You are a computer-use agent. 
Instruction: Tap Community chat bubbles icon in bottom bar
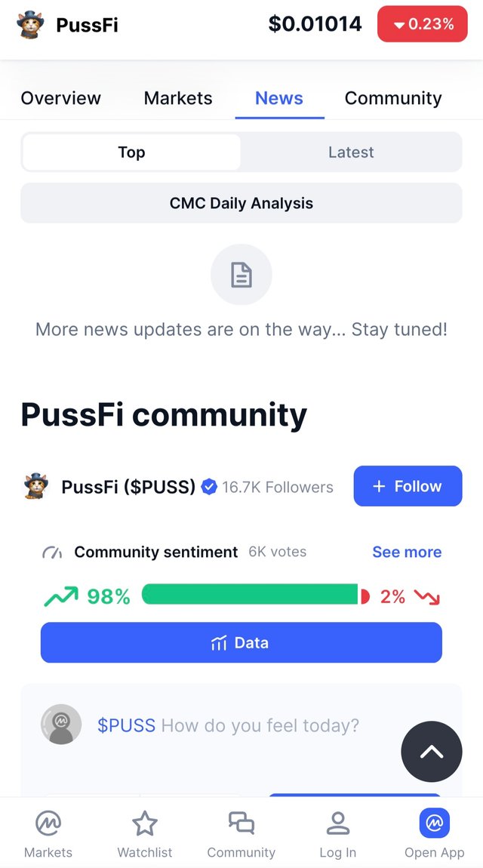pyautogui.click(x=241, y=823)
